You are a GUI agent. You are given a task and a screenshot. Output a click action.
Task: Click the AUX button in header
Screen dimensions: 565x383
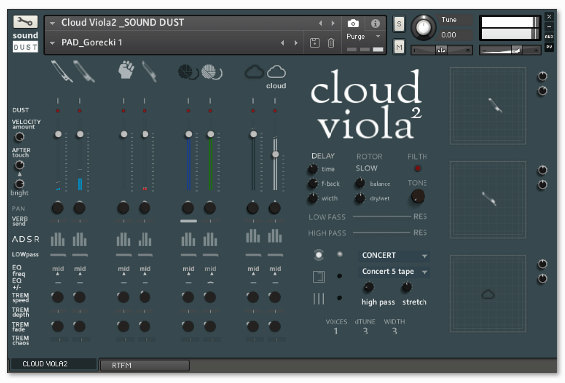[x=549, y=37]
